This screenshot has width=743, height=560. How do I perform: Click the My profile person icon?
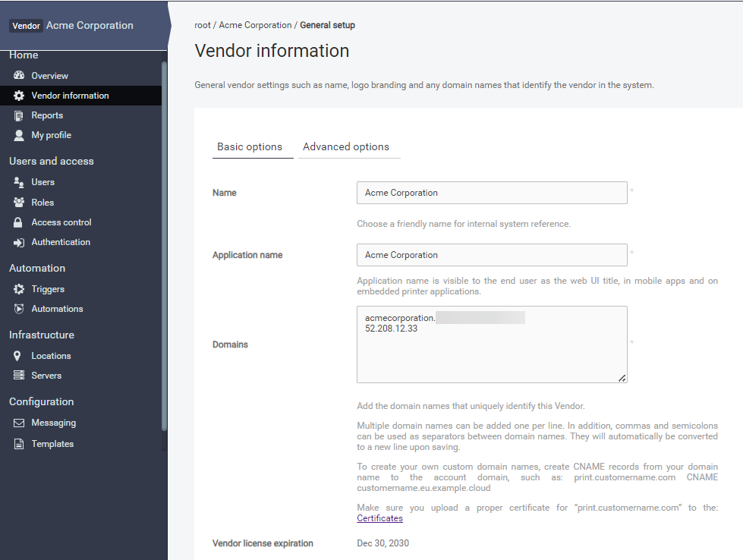tap(19, 135)
